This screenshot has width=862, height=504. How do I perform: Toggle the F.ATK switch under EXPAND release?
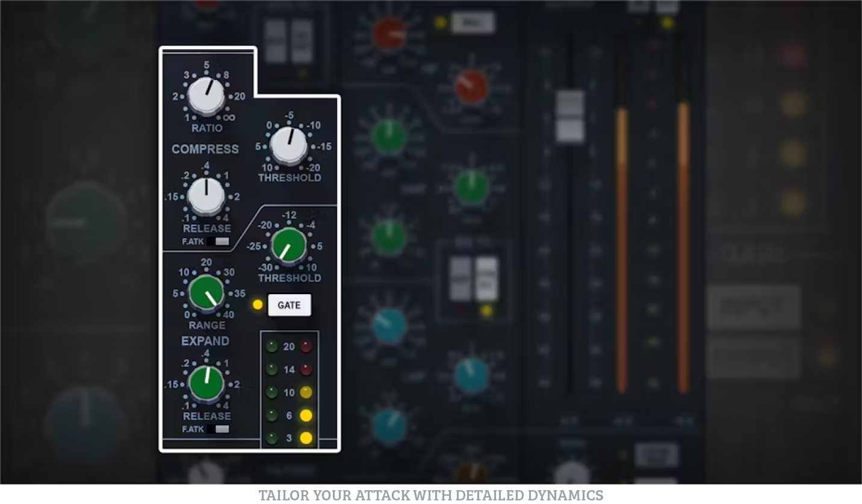[x=217, y=429]
